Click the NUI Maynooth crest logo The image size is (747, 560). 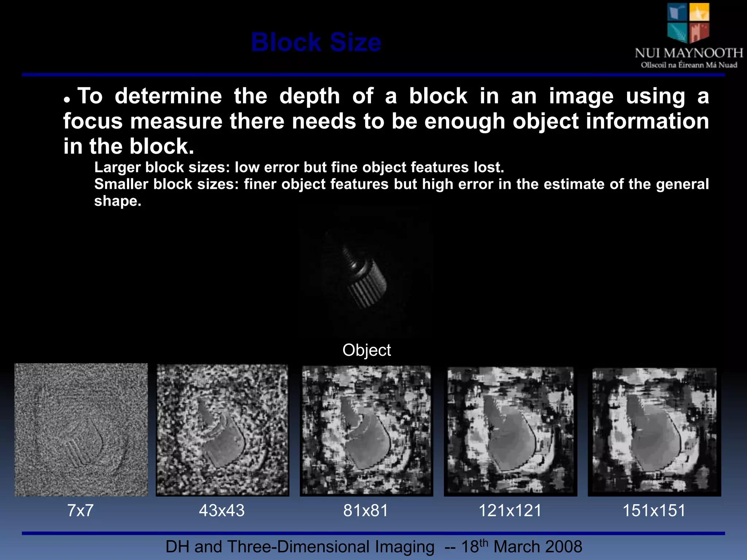coord(688,23)
